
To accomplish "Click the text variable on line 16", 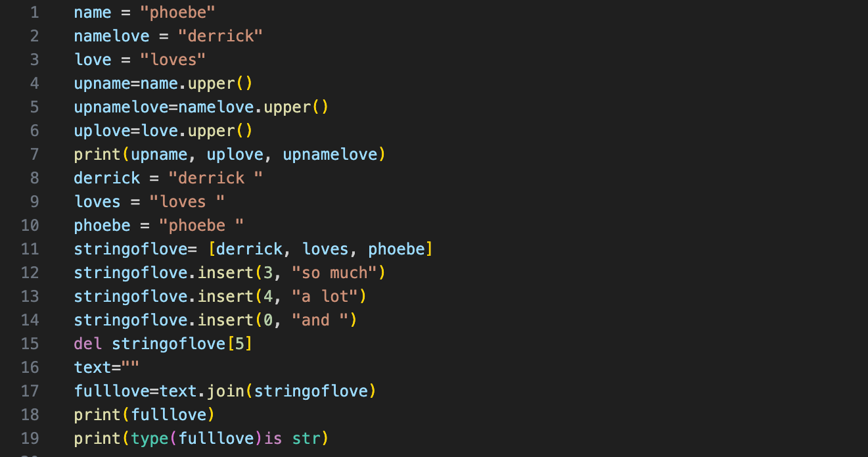I will [92, 367].
